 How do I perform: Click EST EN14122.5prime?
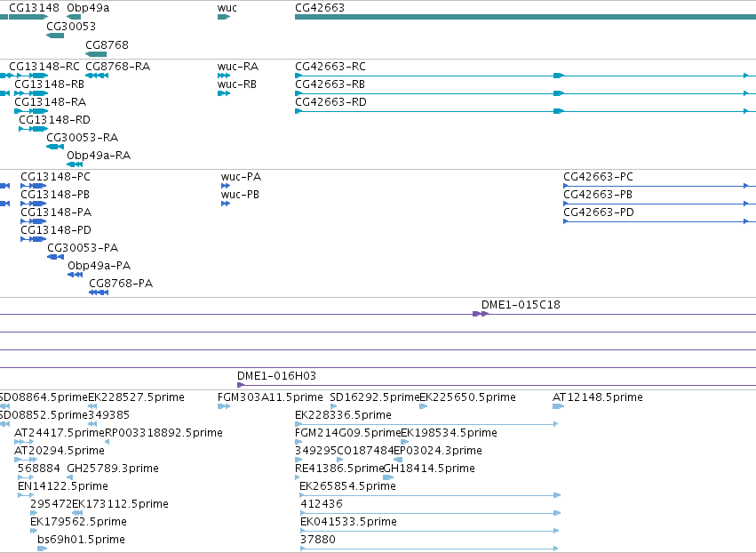[x=63, y=486]
